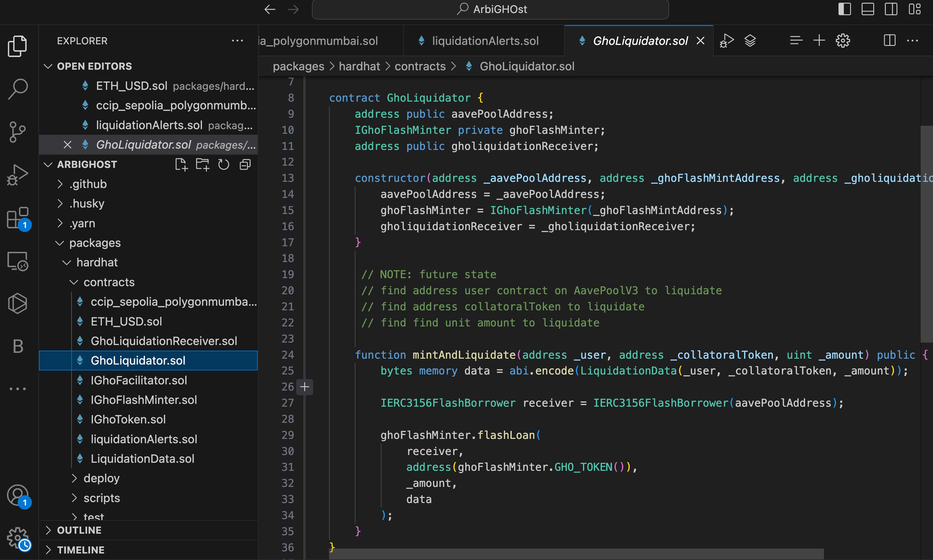This screenshot has width=933, height=560.
Task: Collapse the contracts folder
Action: click(x=149, y=282)
